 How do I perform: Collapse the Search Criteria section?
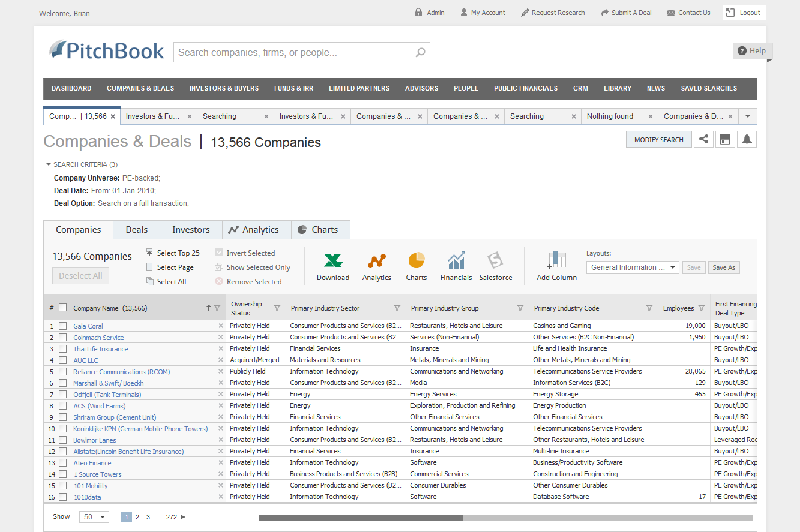[x=48, y=164]
